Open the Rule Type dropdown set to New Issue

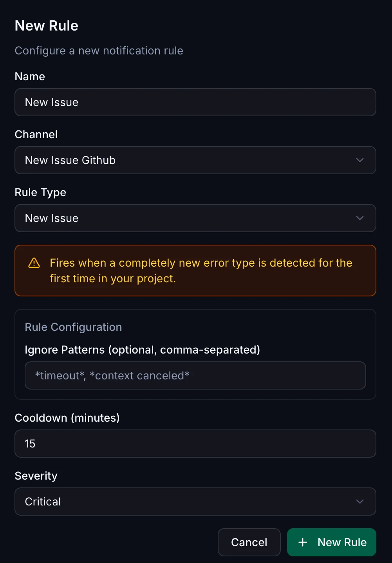pyautogui.click(x=195, y=218)
